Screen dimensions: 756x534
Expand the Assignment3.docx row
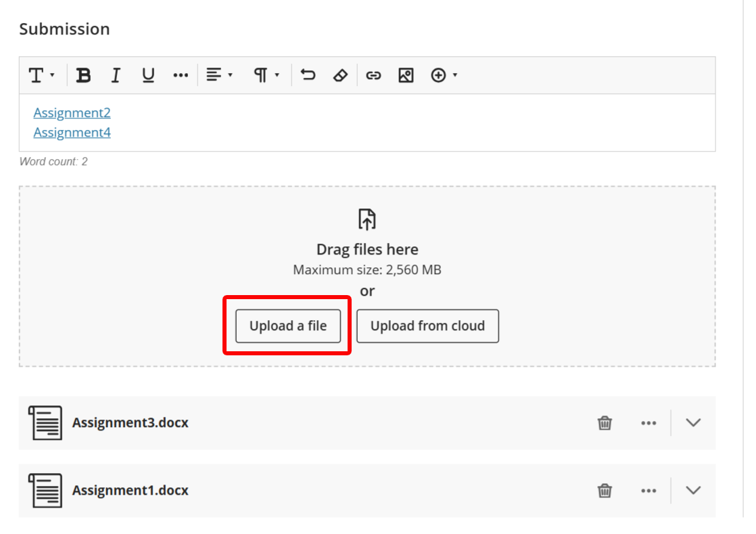click(x=693, y=423)
